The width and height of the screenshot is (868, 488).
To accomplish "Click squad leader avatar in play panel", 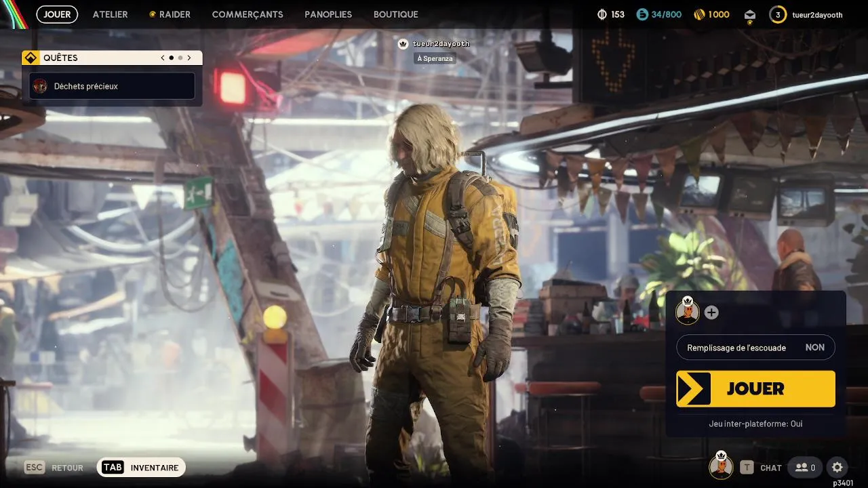I will 688,312.
